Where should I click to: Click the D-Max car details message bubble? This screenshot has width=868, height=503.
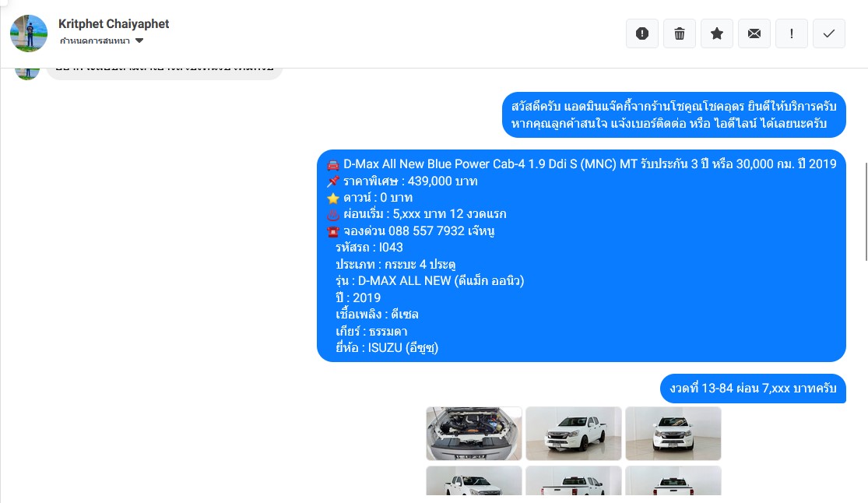click(x=582, y=255)
